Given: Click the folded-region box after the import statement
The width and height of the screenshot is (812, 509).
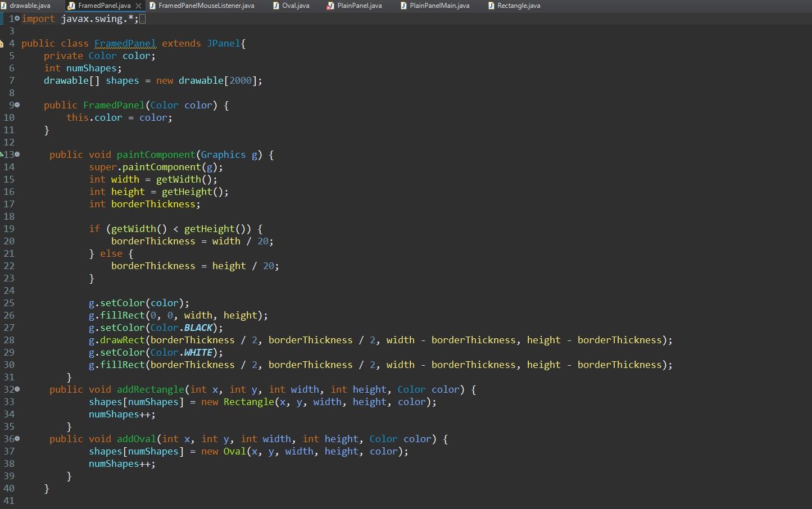Looking at the screenshot, I should 142,19.
